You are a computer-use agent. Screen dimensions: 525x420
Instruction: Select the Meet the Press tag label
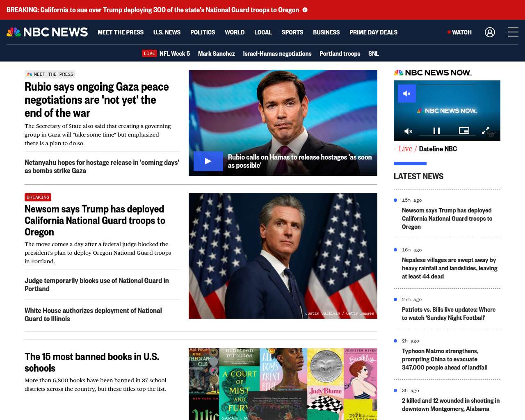[x=50, y=74]
